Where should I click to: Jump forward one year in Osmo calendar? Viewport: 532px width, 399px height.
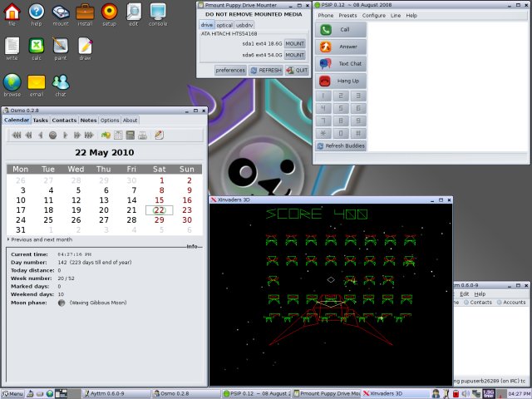89,135
